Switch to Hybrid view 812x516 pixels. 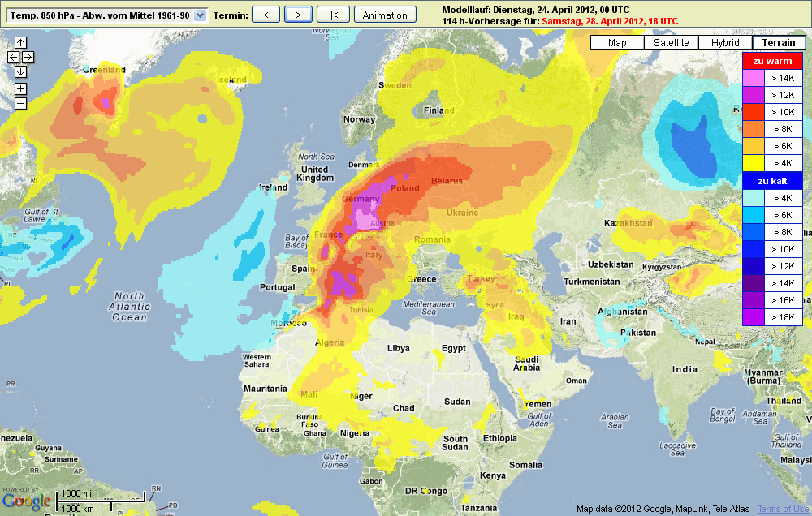point(725,43)
